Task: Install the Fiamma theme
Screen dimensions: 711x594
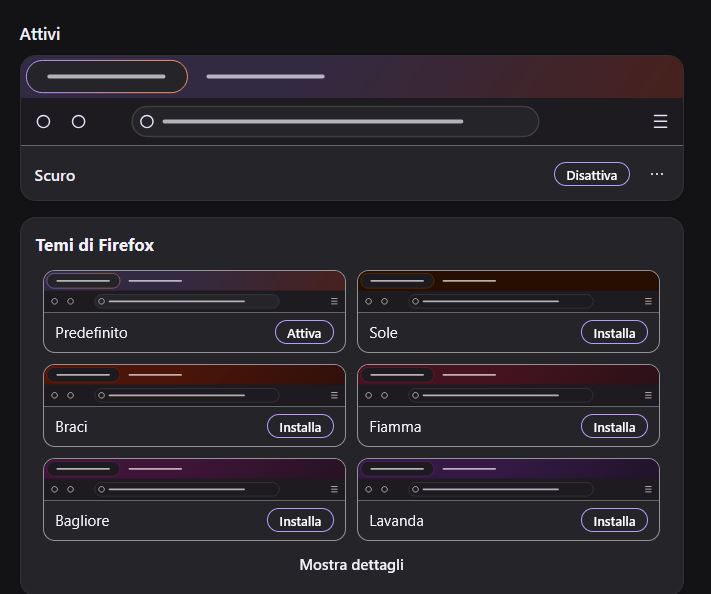Action: (614, 427)
